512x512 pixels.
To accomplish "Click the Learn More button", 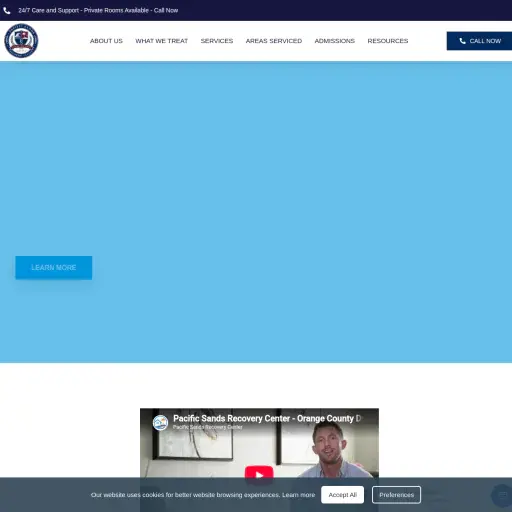I will point(54,268).
